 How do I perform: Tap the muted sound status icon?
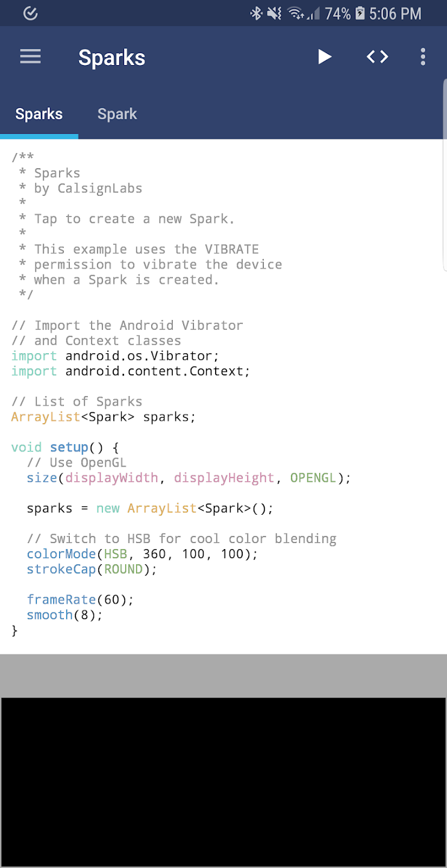[274, 13]
